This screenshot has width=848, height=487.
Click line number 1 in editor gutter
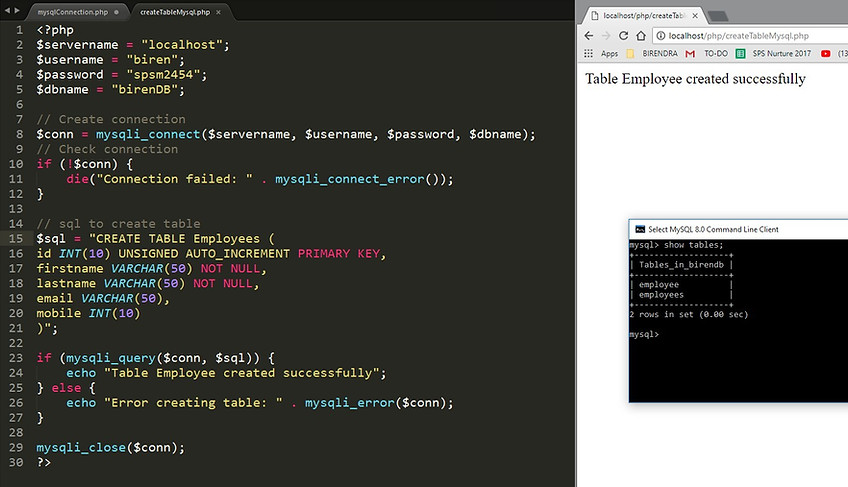coord(19,30)
